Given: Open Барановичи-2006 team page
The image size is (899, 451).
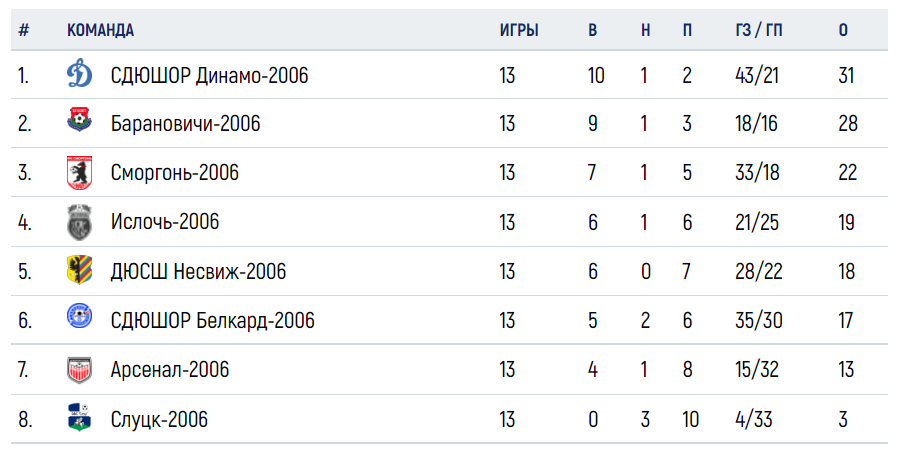Looking at the screenshot, I should click(x=185, y=124).
